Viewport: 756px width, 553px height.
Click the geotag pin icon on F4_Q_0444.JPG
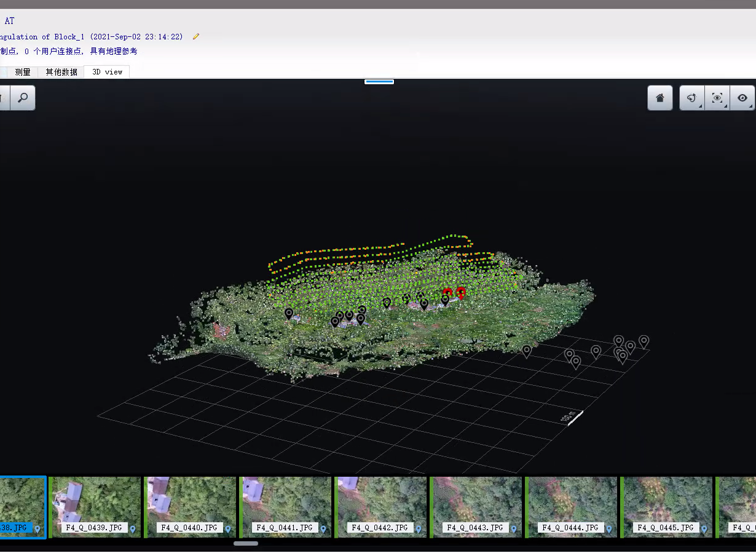608,528
